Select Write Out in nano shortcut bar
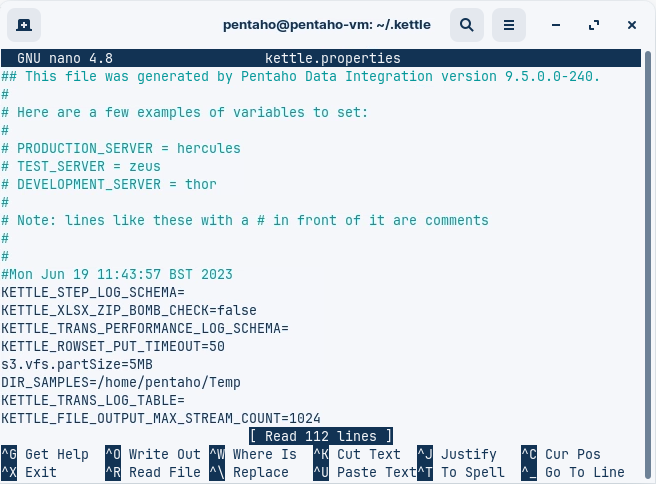 tap(164, 454)
